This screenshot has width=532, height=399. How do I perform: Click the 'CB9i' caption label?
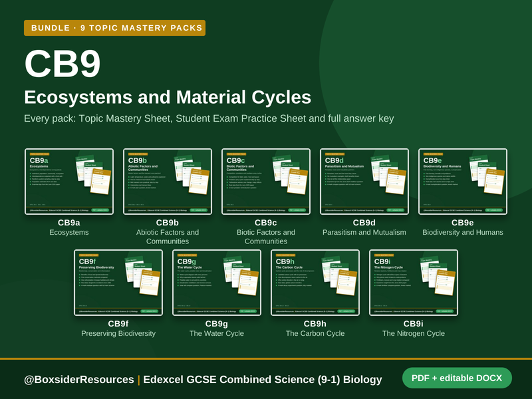(x=413, y=324)
